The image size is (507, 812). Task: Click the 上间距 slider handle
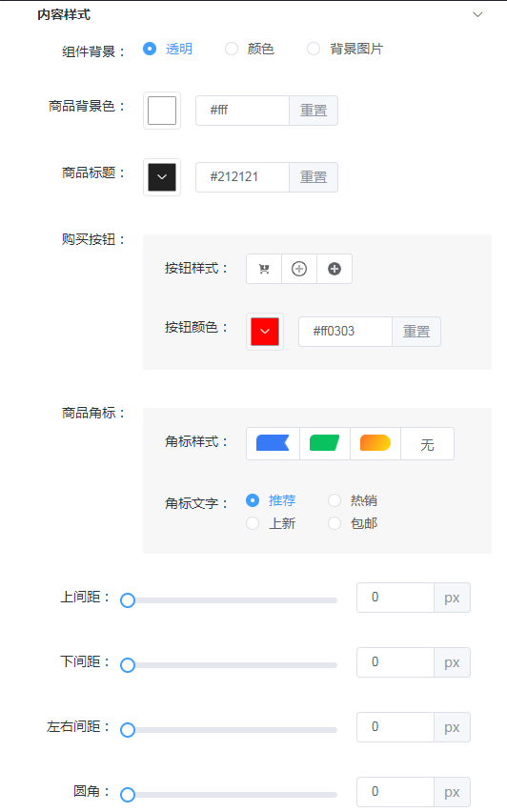click(x=128, y=600)
